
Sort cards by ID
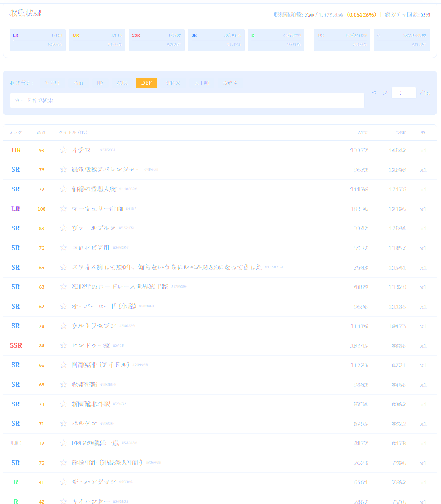click(100, 83)
